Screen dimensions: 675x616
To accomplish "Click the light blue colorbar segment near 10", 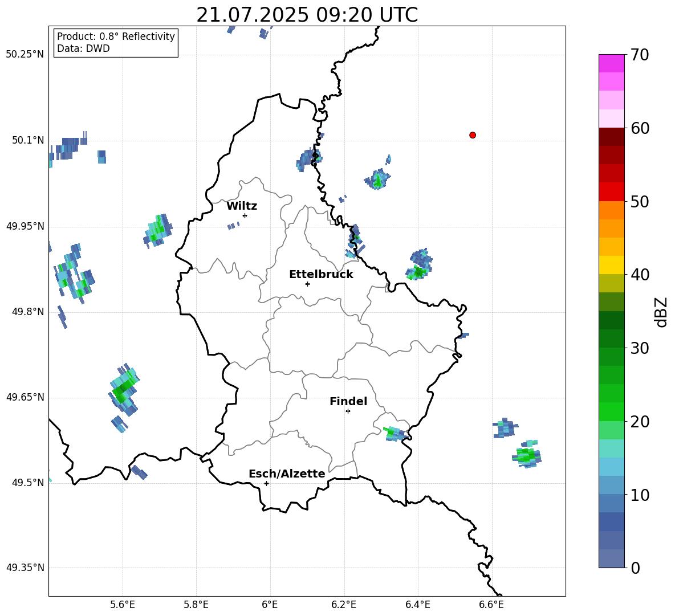I will [611, 486].
